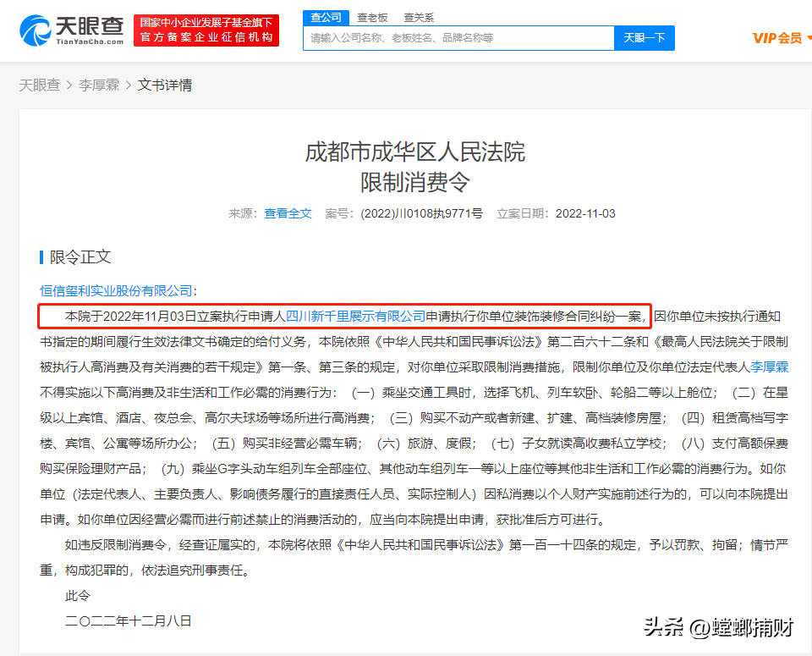Click the 天眼一下 search button
This screenshot has width=812, height=656.
644,38
